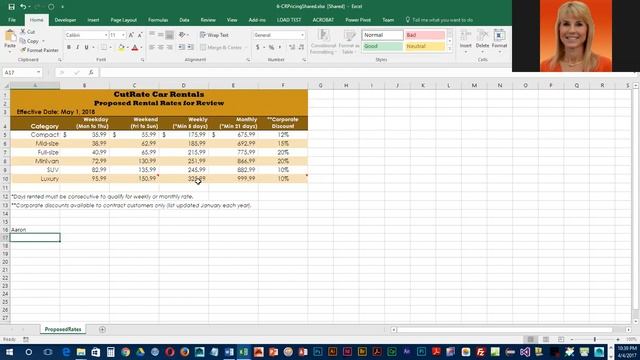Open the Font Color dropdown arrow
This screenshot has width=640, height=360.
click(x=141, y=48)
